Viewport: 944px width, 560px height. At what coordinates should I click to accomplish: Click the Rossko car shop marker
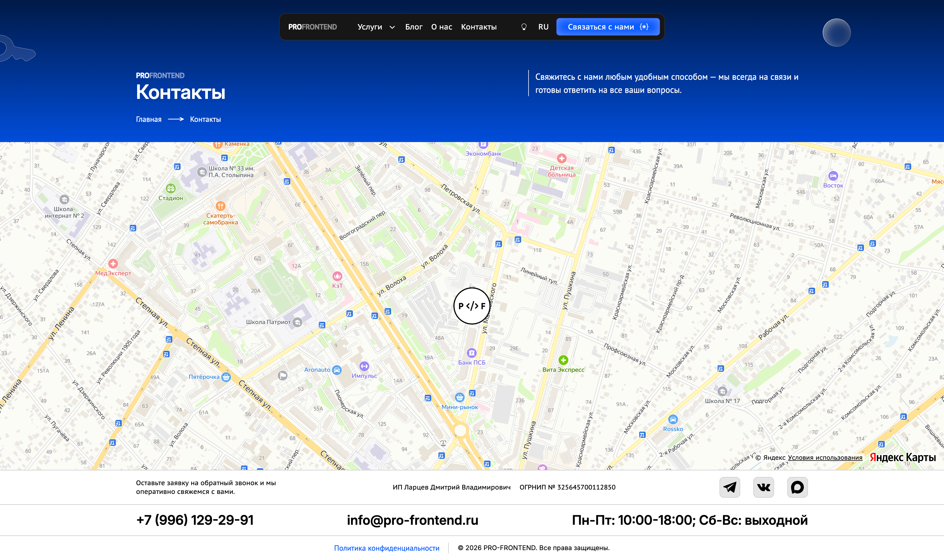673,419
